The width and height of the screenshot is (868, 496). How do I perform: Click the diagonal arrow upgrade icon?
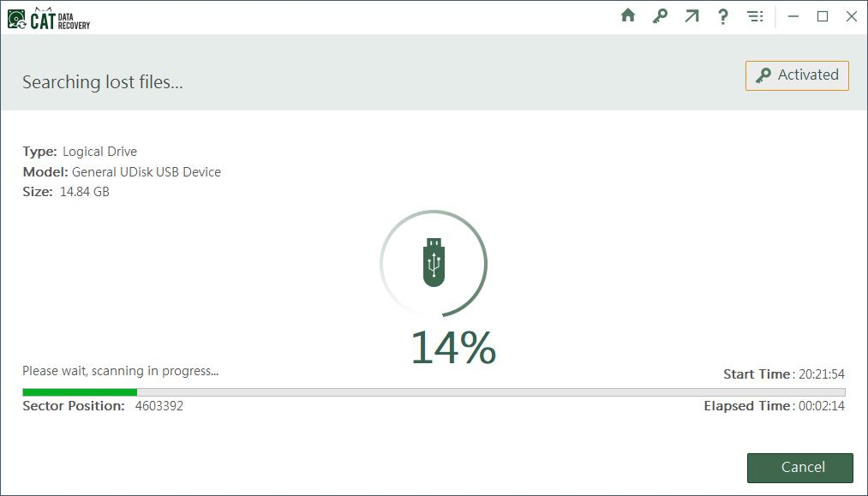(x=691, y=16)
